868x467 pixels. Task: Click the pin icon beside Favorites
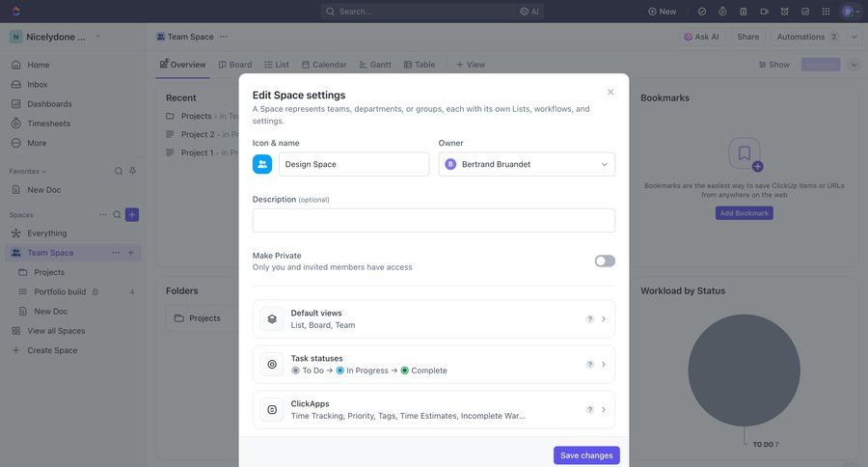click(133, 171)
